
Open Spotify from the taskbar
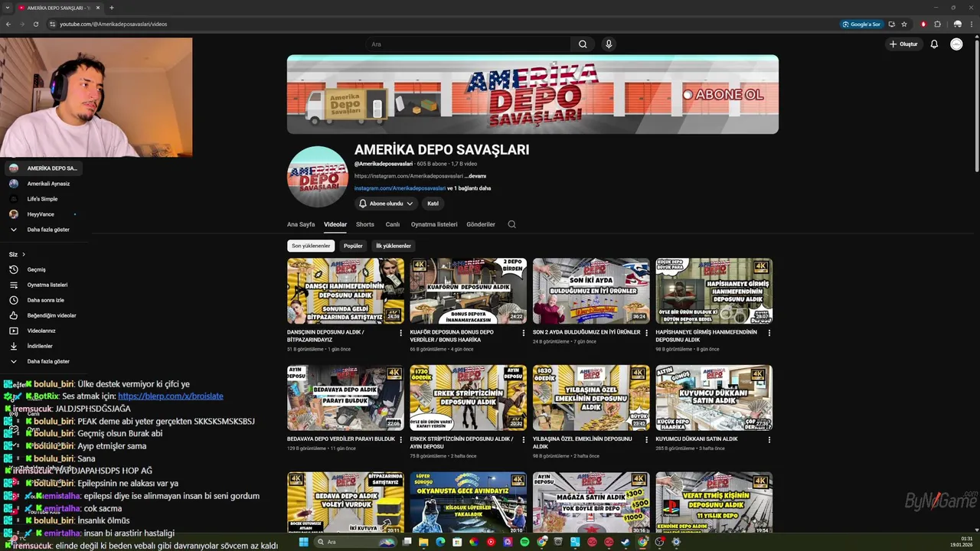point(524,542)
